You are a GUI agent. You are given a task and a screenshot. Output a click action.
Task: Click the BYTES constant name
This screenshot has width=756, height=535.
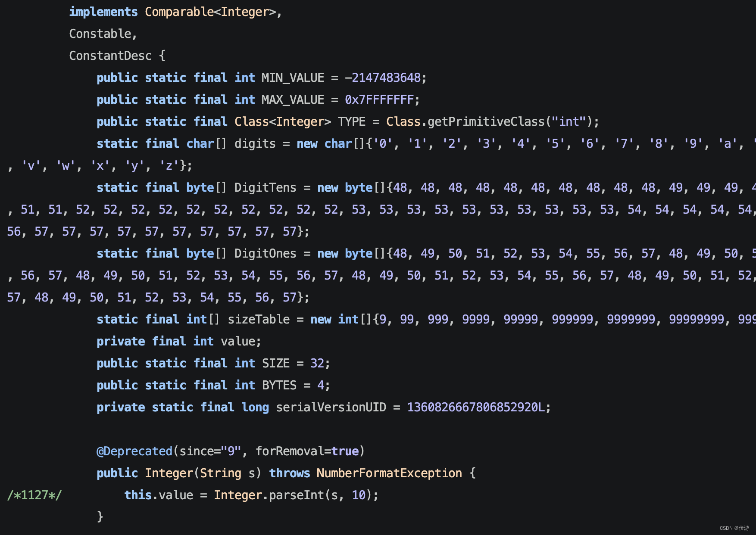tap(279, 385)
